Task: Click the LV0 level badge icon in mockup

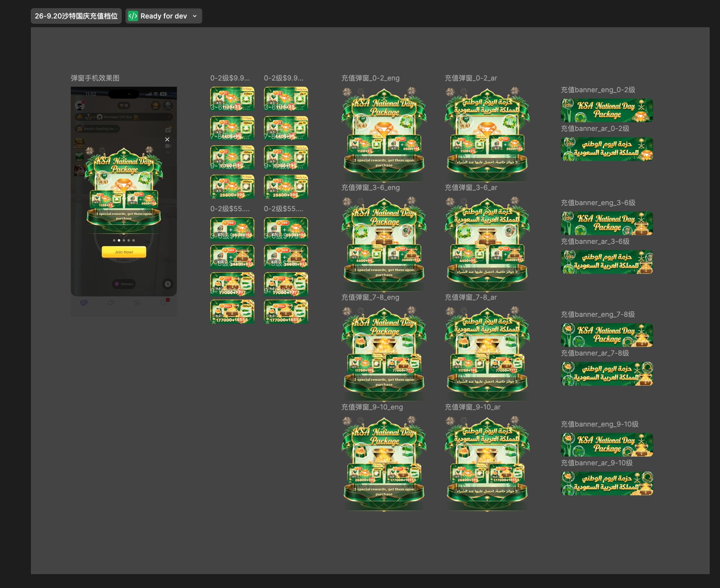Action: coord(168,106)
